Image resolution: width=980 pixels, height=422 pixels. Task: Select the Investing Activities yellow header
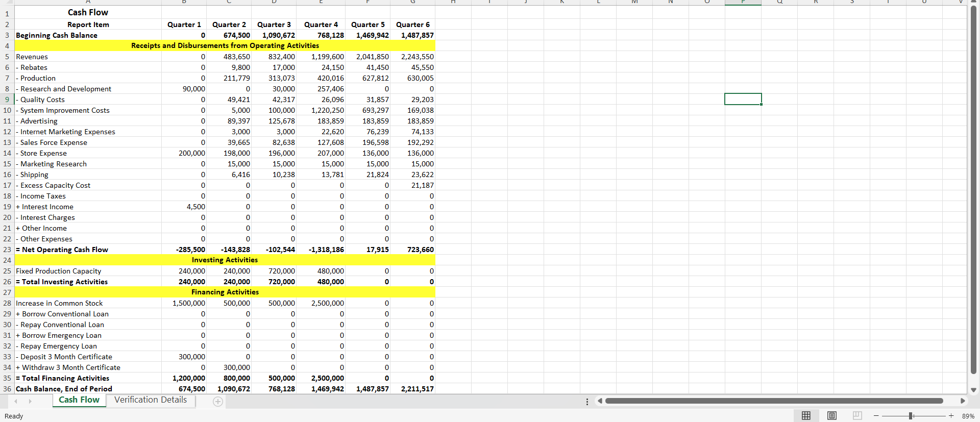(x=225, y=260)
